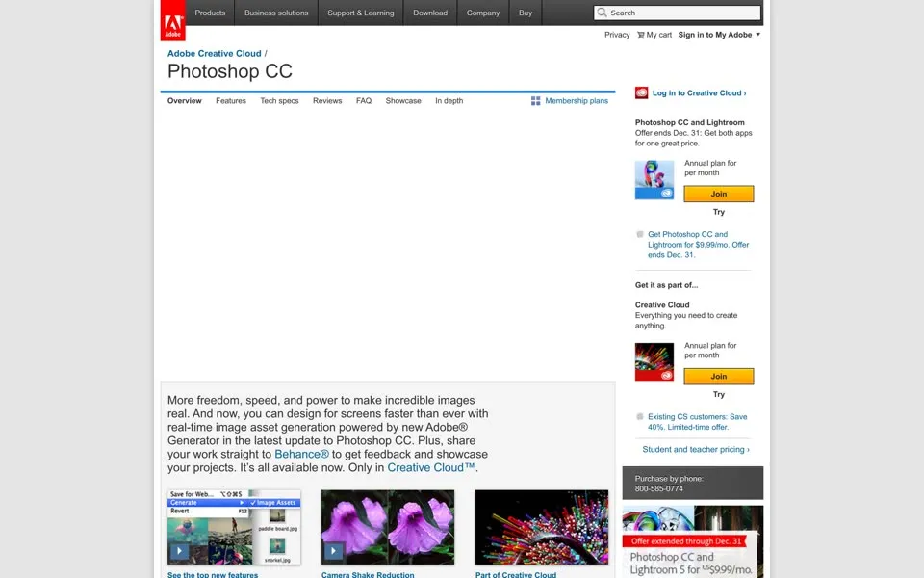Select the Overview tab
924x578 pixels.
[185, 101]
